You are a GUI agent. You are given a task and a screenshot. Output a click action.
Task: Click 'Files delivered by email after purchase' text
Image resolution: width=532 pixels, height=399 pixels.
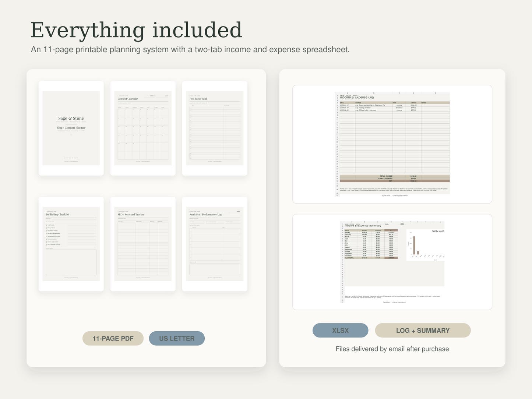click(392, 349)
